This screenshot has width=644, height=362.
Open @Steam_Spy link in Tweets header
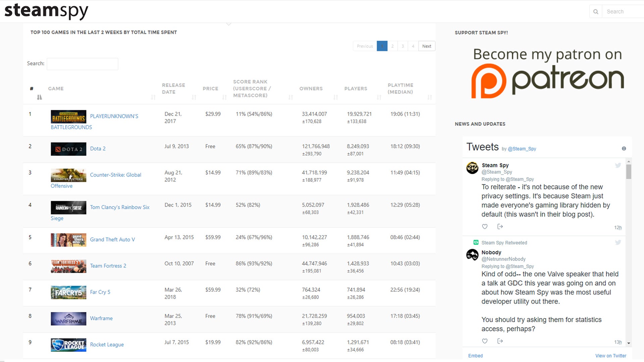pyautogui.click(x=522, y=149)
